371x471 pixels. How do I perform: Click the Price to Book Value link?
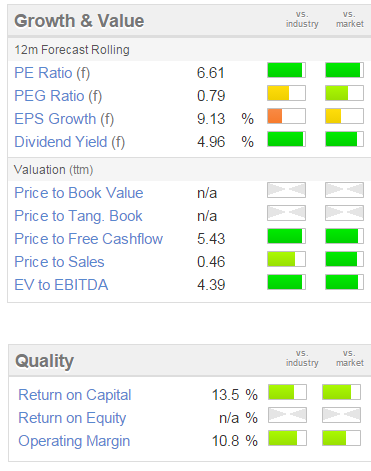click(79, 193)
